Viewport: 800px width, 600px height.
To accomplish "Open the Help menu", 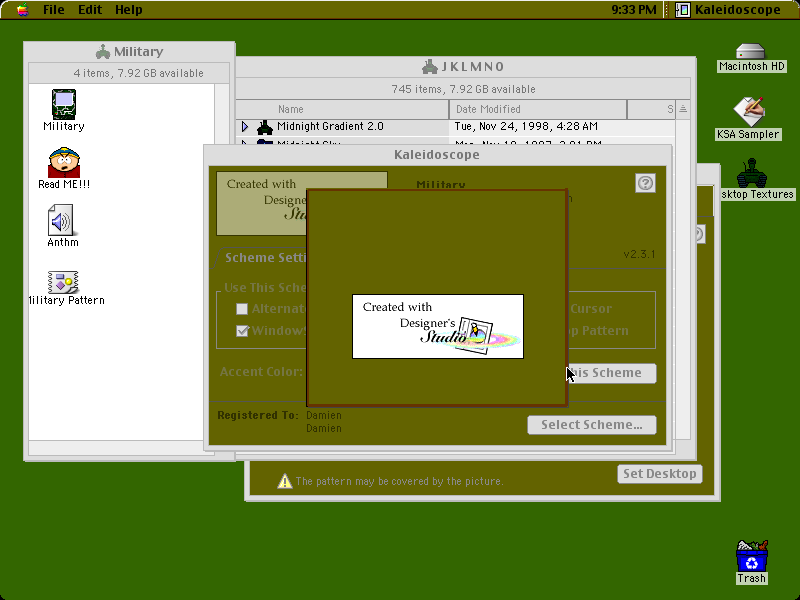I will tap(129, 10).
